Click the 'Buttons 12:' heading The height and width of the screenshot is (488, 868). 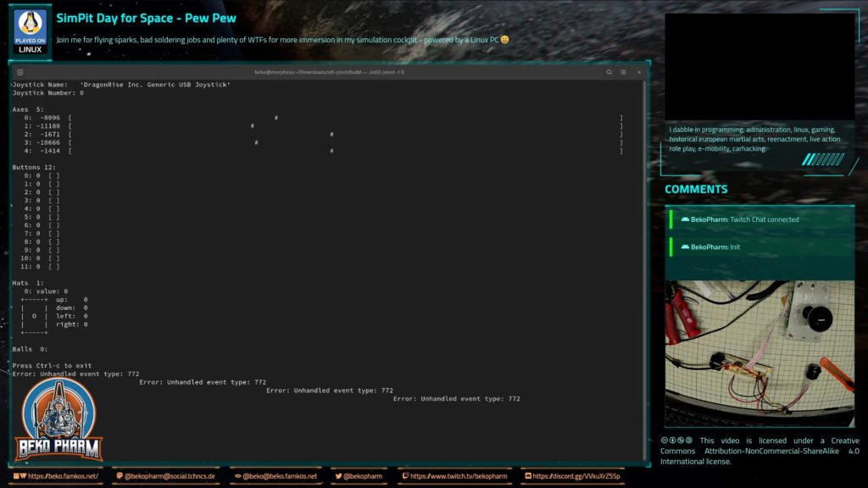[x=34, y=167]
